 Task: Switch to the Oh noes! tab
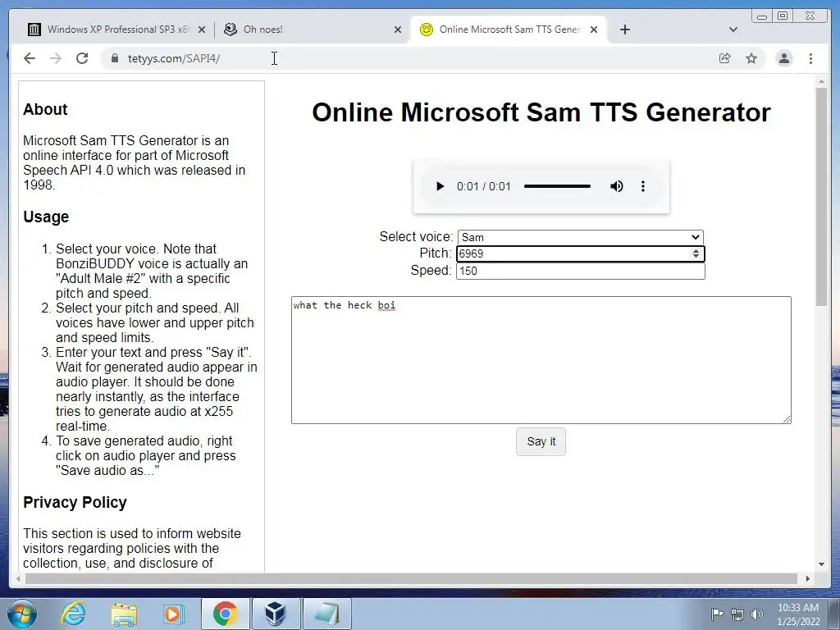(x=313, y=30)
